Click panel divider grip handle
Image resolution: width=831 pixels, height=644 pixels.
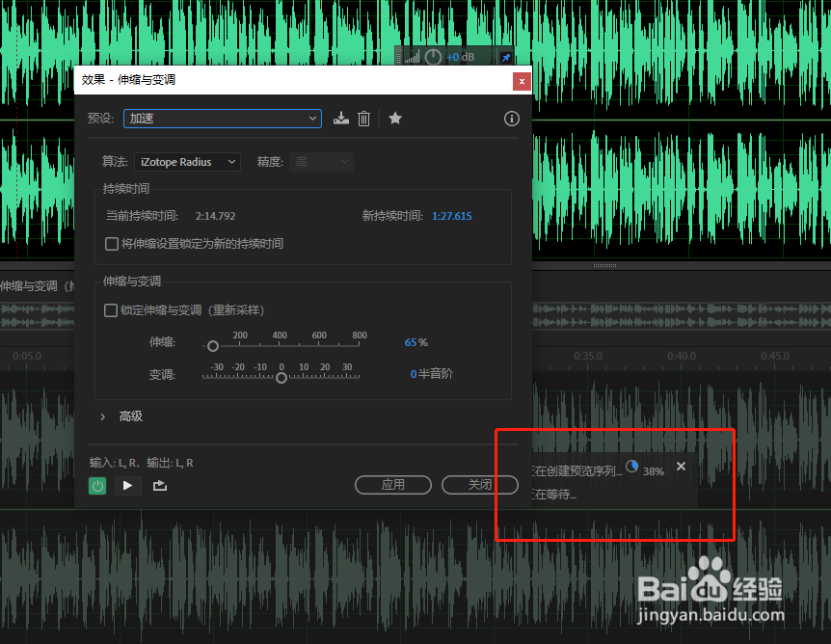pyautogui.click(x=604, y=265)
